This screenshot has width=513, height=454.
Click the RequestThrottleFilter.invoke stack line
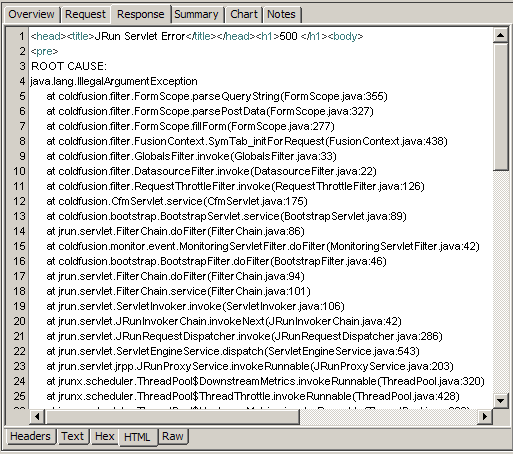pos(235,186)
